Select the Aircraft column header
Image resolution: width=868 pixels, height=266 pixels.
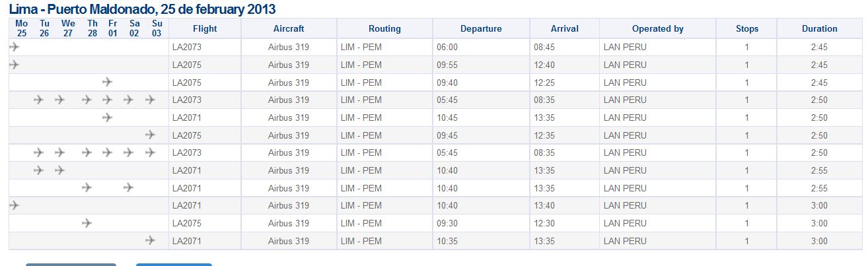click(x=289, y=28)
